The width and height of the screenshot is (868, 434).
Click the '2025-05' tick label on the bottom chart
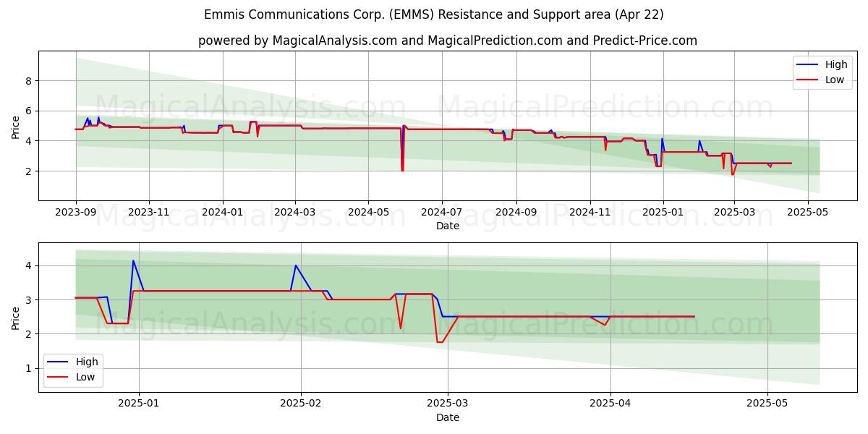pos(767,405)
